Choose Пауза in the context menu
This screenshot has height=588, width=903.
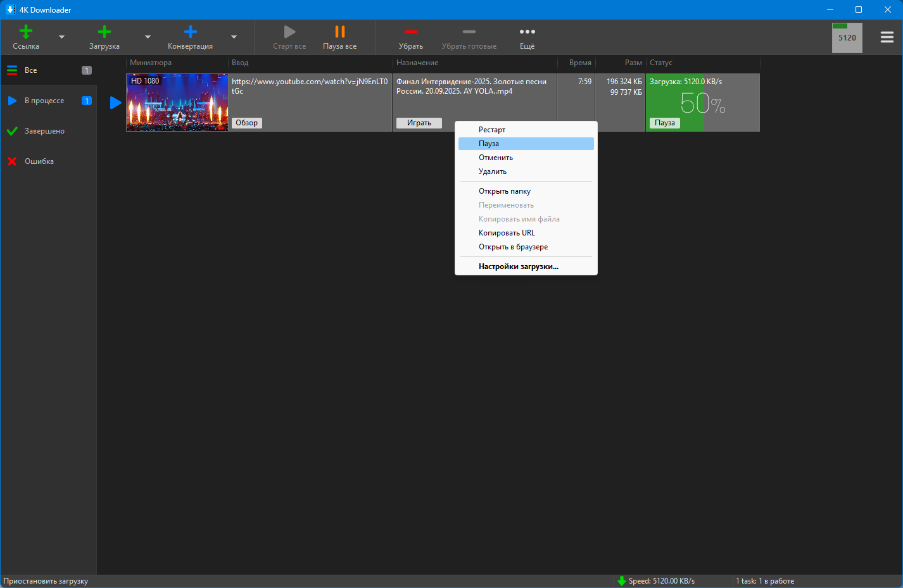point(489,144)
